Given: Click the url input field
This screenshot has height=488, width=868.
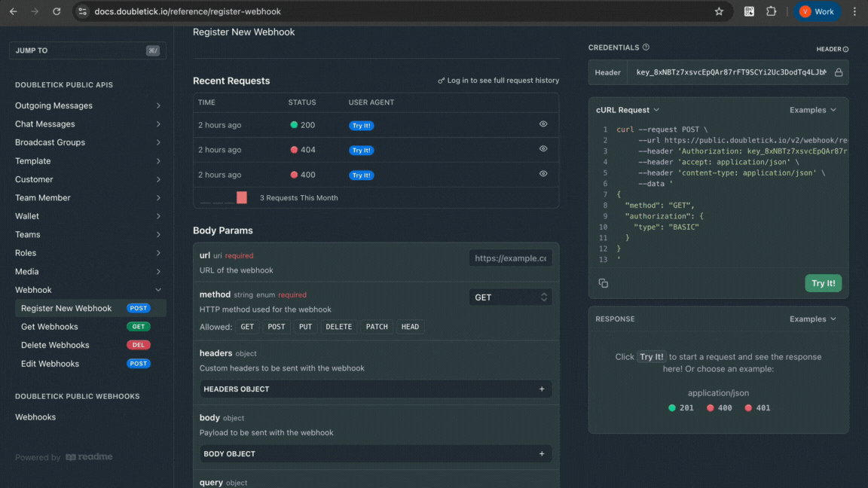Looking at the screenshot, I should click(510, 258).
